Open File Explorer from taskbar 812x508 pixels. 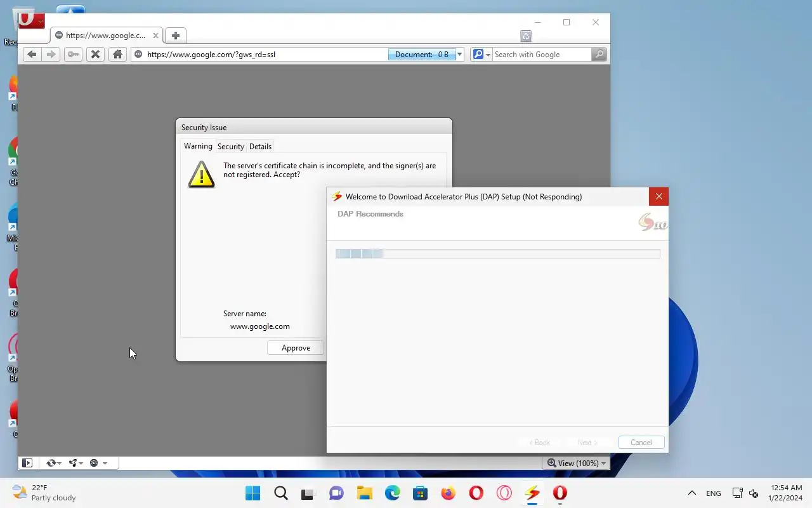coord(364,493)
